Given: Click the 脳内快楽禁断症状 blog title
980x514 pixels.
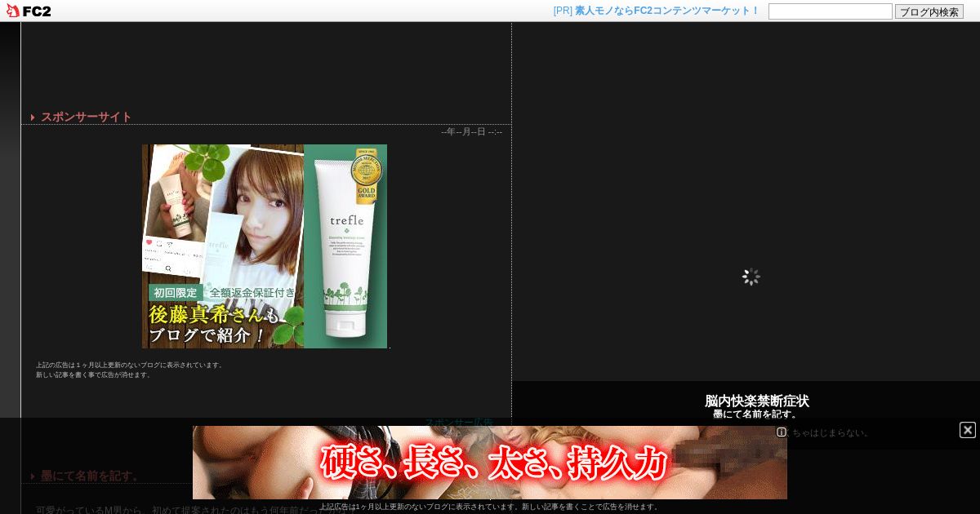Looking at the screenshot, I should click(757, 401).
